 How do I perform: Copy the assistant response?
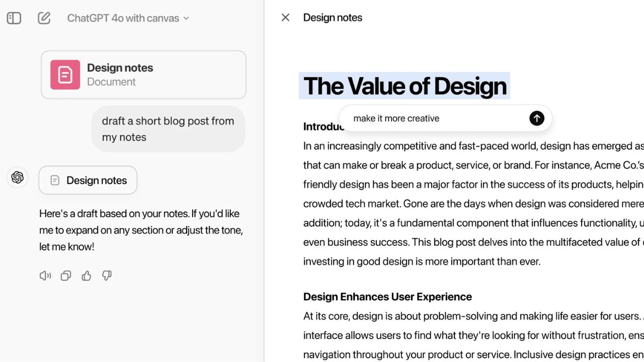click(66, 276)
